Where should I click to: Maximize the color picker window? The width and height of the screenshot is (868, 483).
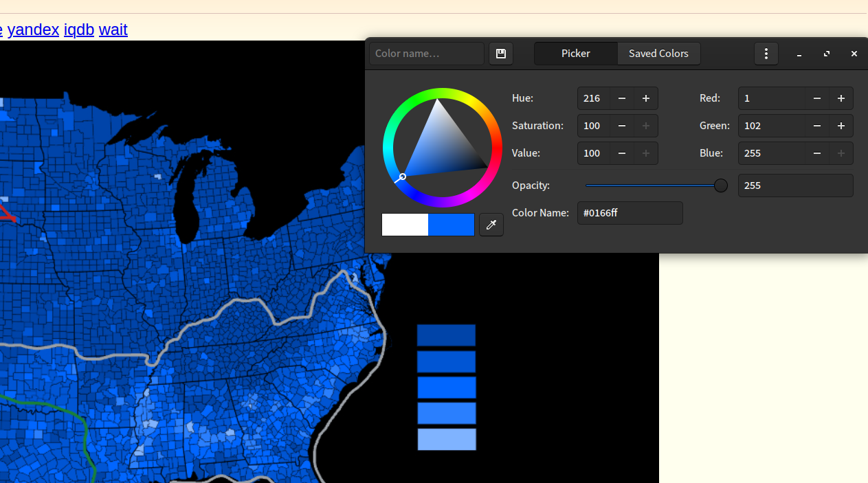827,54
